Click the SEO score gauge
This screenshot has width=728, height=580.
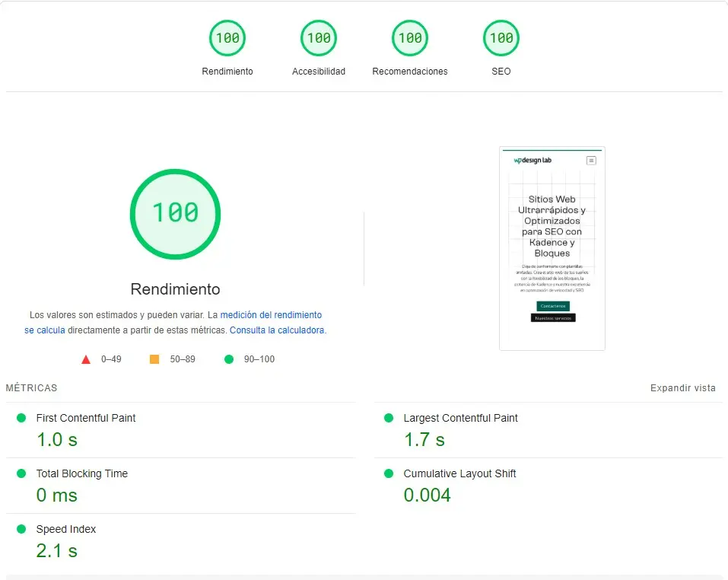click(501, 38)
